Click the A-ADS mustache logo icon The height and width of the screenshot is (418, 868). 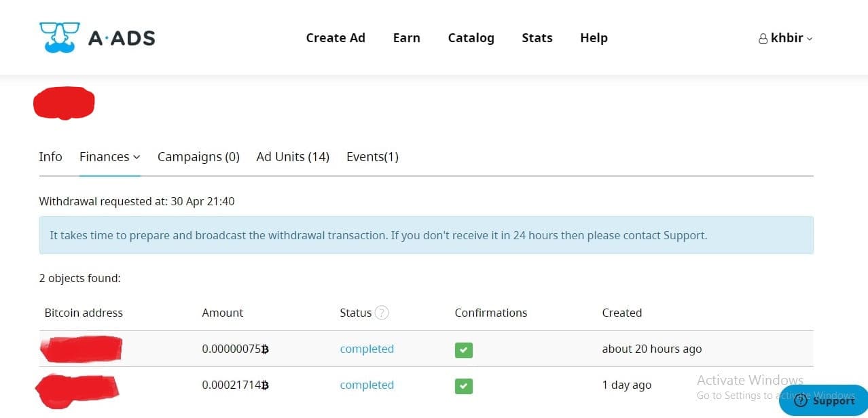pyautogui.click(x=60, y=37)
